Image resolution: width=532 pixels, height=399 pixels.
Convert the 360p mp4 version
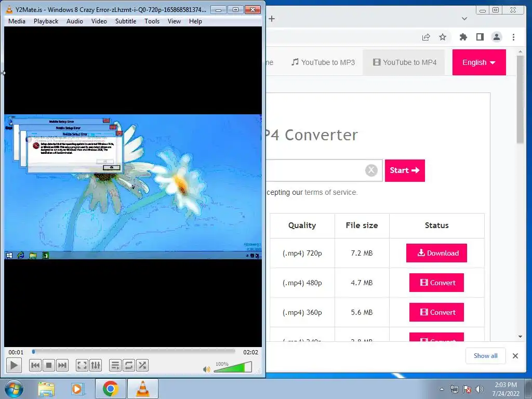point(436,312)
